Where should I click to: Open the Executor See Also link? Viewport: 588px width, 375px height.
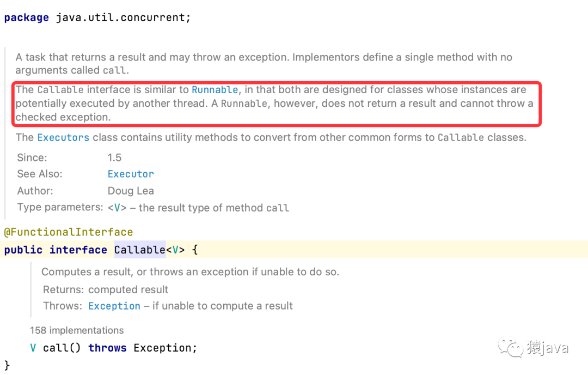(x=131, y=174)
